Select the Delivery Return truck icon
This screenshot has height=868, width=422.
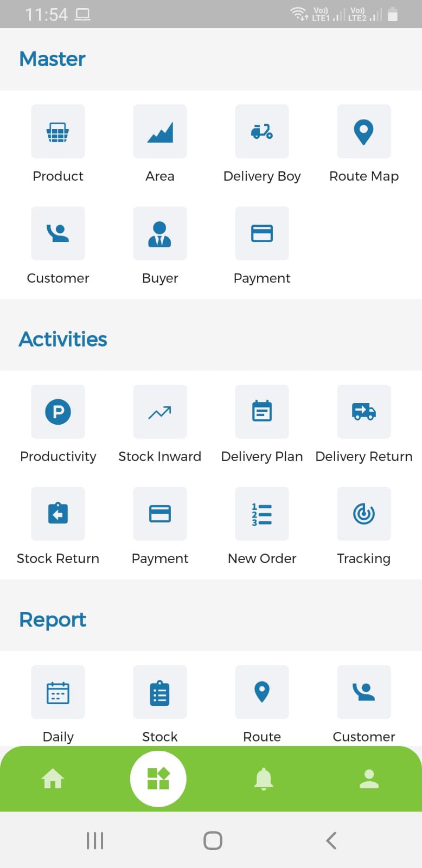click(x=364, y=412)
